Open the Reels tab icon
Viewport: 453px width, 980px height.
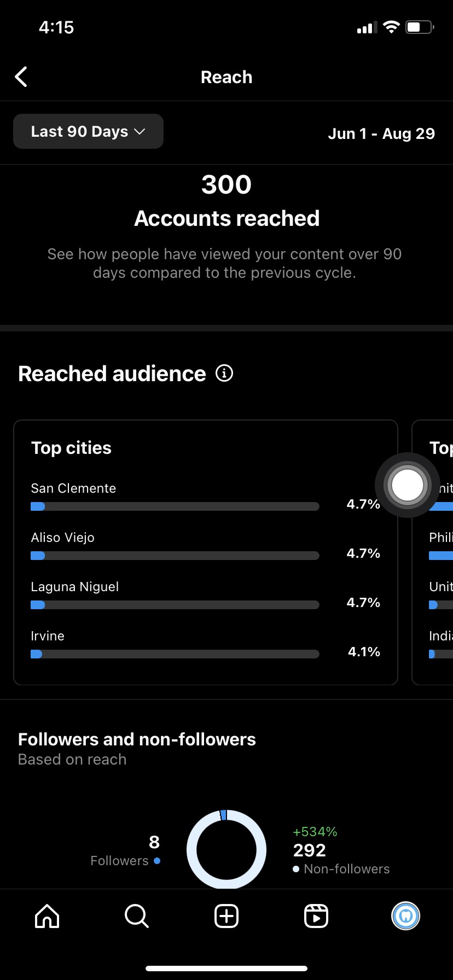[x=316, y=915]
